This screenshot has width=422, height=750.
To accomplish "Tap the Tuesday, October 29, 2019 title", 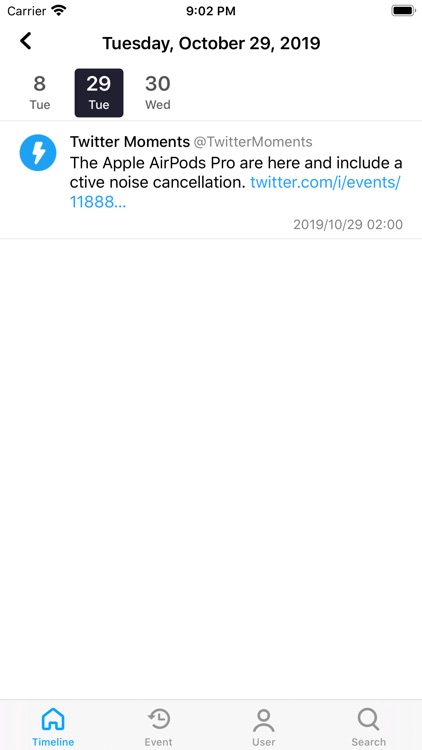I will [x=211, y=44].
